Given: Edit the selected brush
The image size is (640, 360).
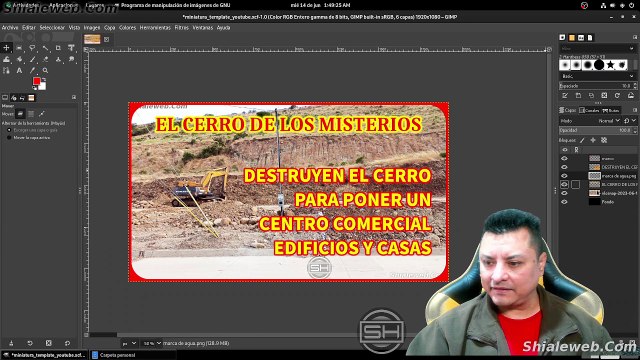Looking at the screenshot, I should coord(565,96).
